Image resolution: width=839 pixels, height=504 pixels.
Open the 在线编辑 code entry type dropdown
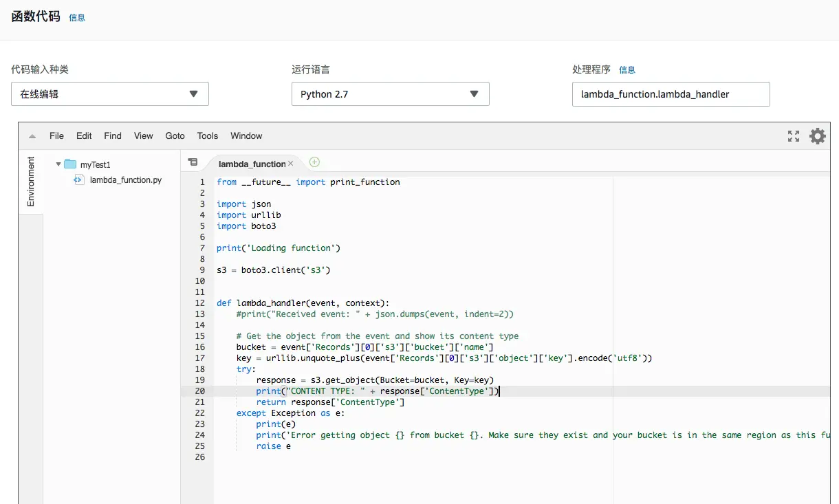coord(110,94)
